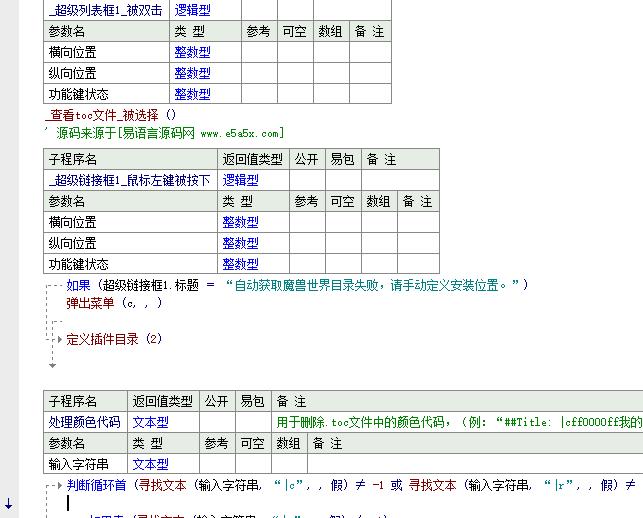Click flow arrow before 定义插件目录 line
The height and width of the screenshot is (518, 643).
57,340
